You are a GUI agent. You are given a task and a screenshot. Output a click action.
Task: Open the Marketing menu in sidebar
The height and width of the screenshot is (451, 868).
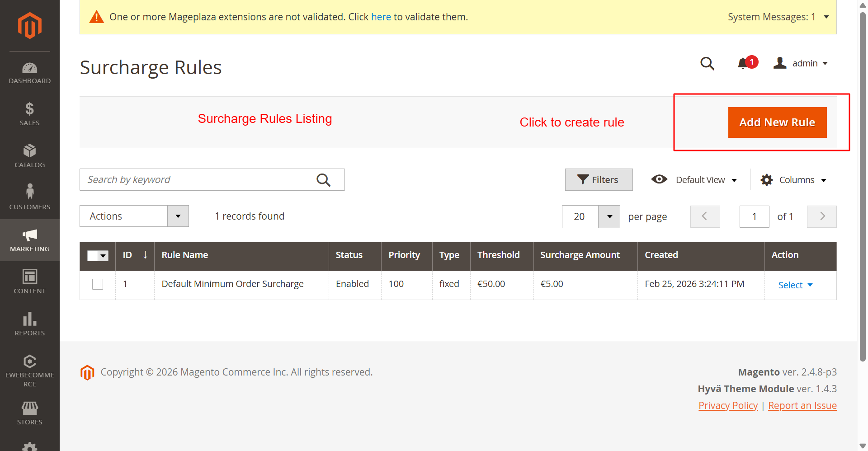(x=30, y=240)
